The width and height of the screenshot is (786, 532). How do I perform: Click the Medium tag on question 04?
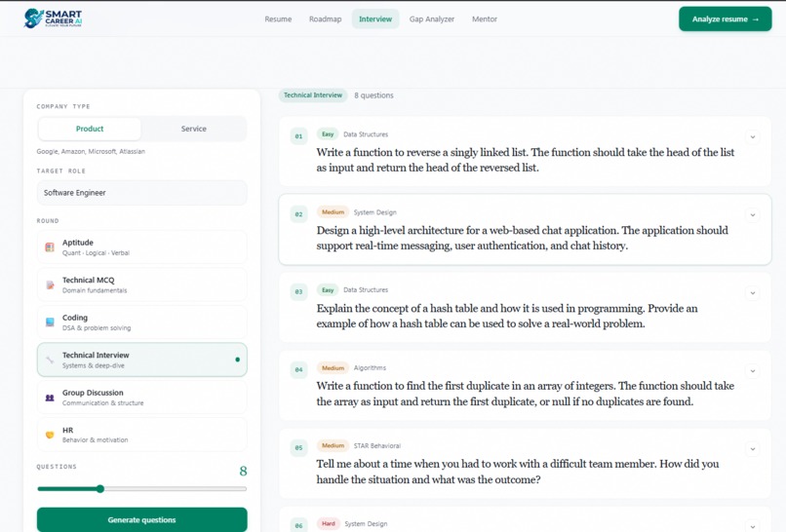[333, 368]
